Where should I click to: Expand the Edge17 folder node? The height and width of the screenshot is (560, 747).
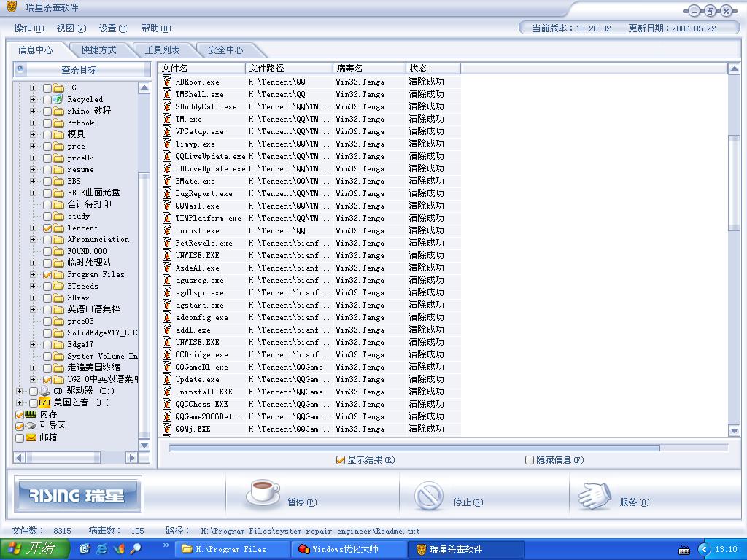click(33, 344)
